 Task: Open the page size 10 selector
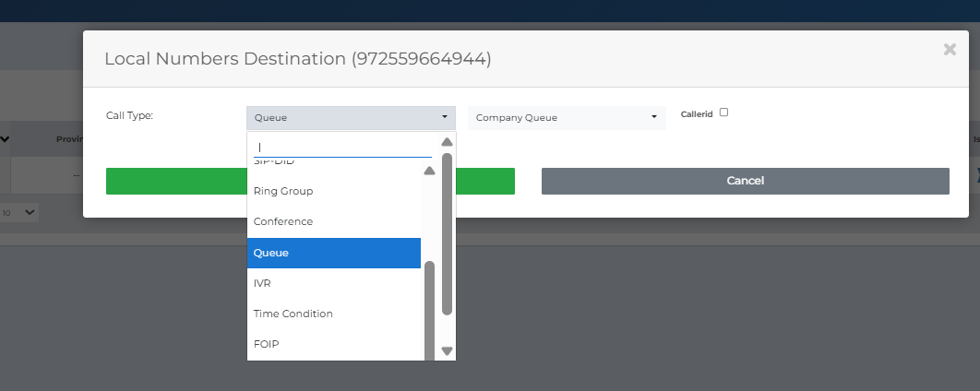[18, 213]
